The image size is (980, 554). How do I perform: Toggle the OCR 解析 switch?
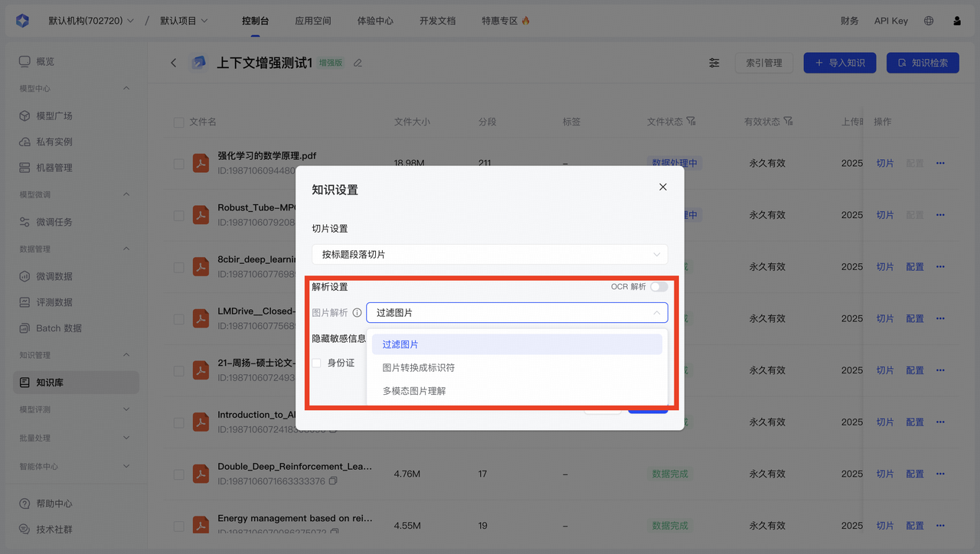[x=658, y=287]
